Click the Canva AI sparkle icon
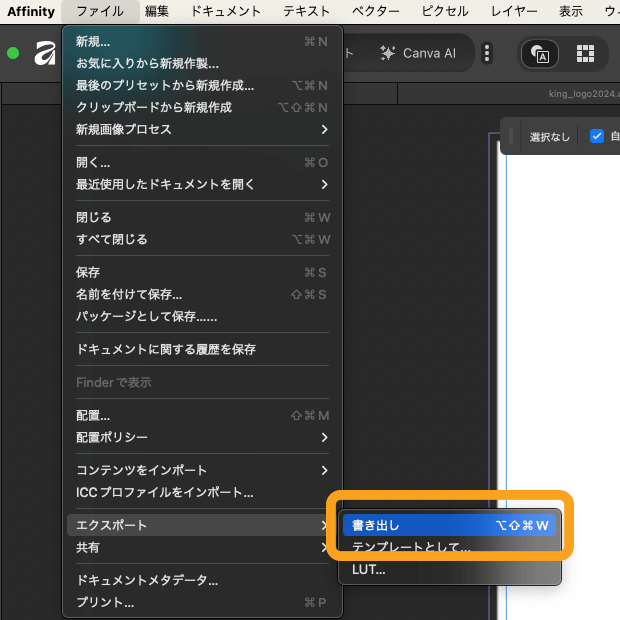Image resolution: width=620 pixels, height=620 pixels. point(388,53)
